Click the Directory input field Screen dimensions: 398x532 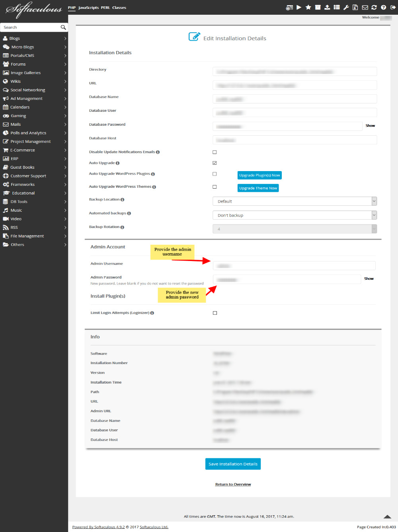(295, 72)
